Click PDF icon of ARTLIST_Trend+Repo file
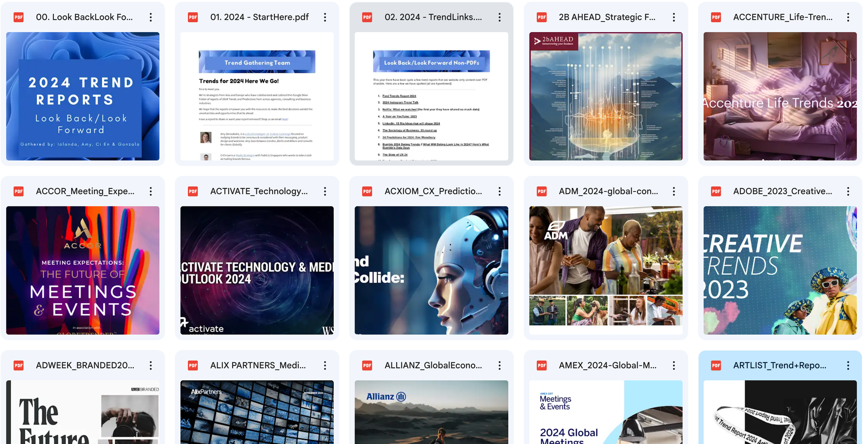868x444 pixels. coord(716,366)
